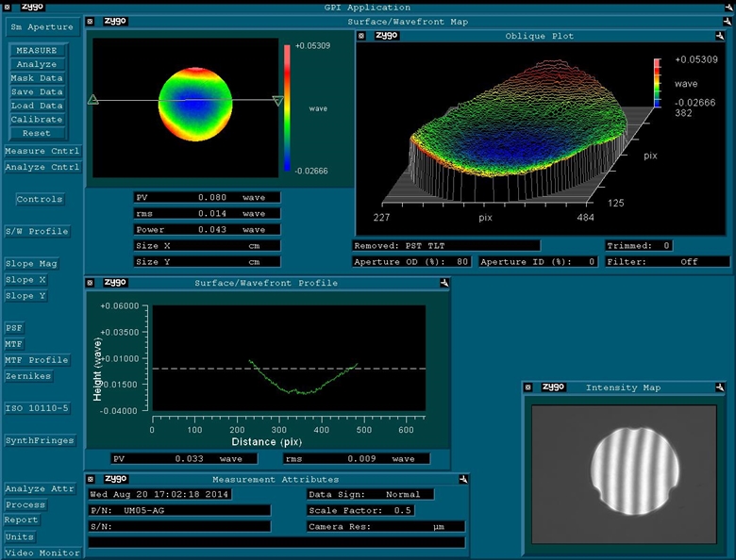Open the PSF window
Image resolution: width=736 pixels, height=560 pixels.
14,328
